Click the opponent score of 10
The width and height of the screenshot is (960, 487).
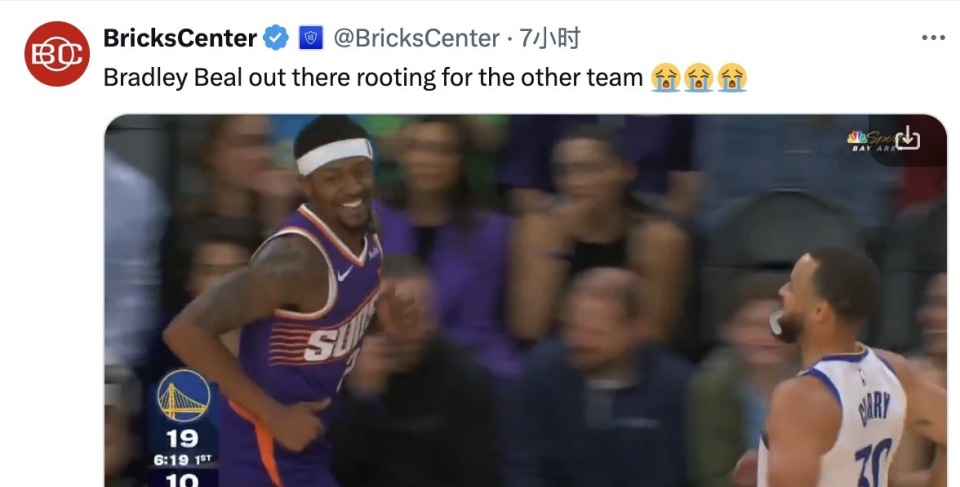click(182, 480)
